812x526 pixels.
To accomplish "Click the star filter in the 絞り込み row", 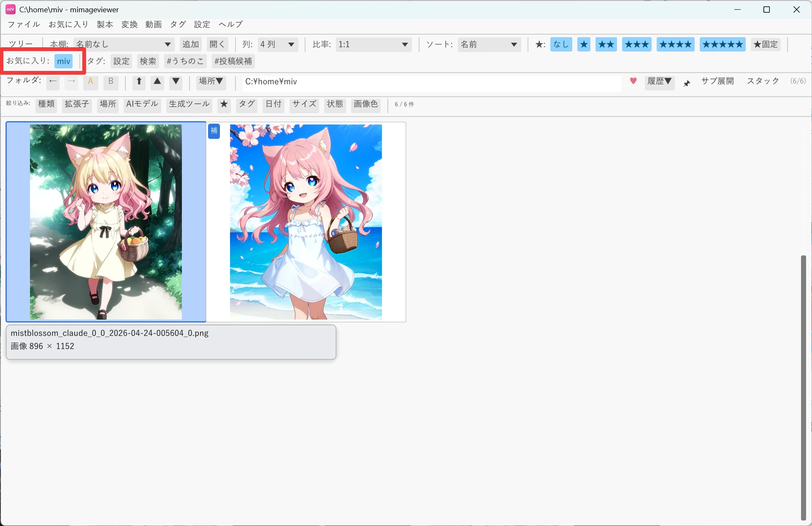I will (224, 105).
